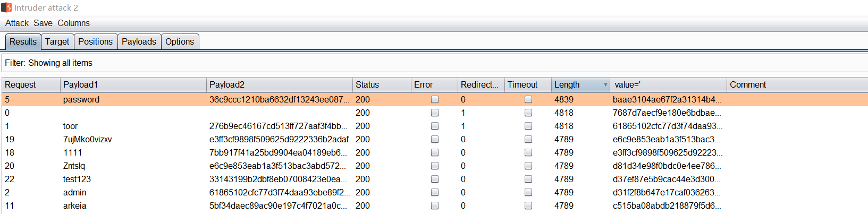Screen dimensions: 868x214
Task: Open the Columns menu
Action: (x=74, y=23)
